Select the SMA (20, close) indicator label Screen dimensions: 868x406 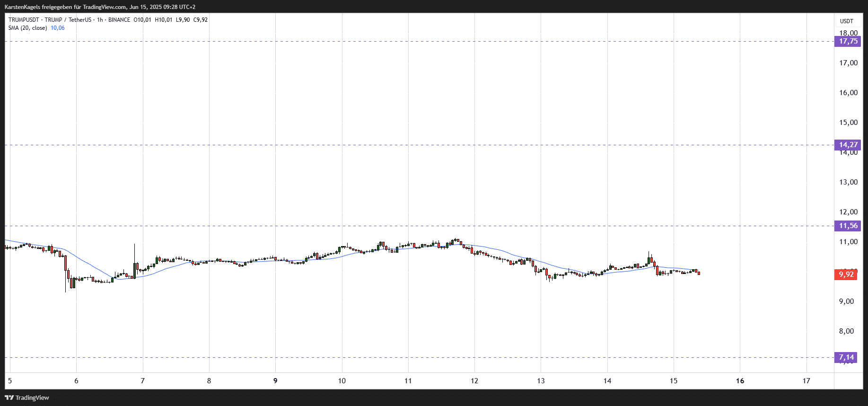pos(27,28)
